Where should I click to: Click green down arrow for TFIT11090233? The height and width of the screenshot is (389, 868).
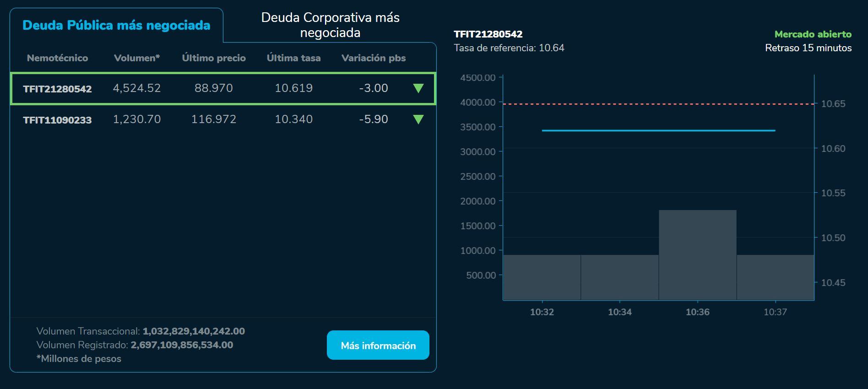tap(418, 119)
